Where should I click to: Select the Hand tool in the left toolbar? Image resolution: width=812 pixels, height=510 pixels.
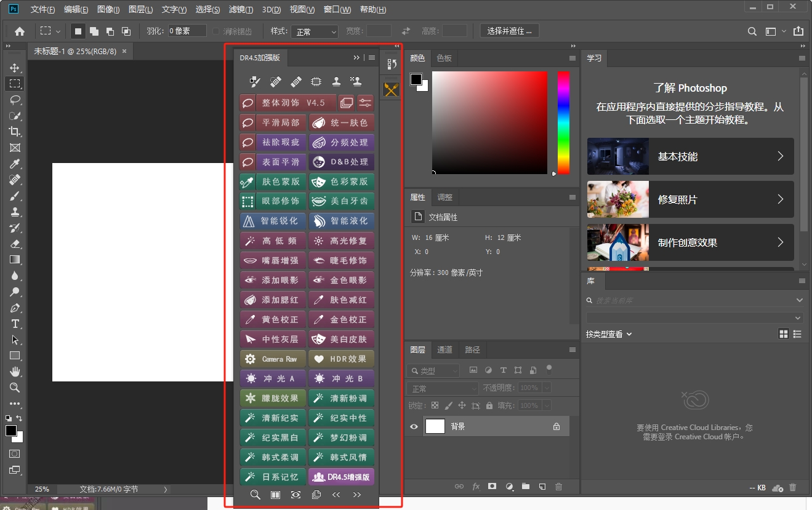pos(14,372)
